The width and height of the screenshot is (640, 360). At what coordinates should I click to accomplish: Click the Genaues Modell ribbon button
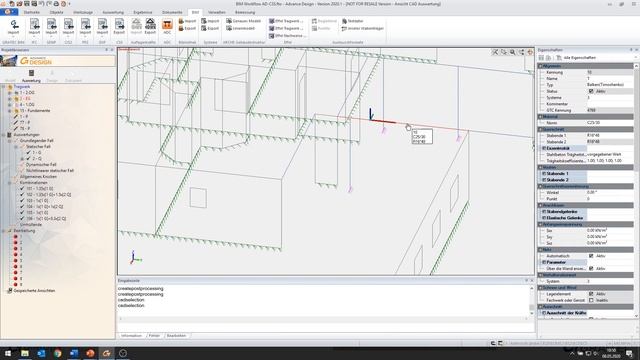pyautogui.click(x=244, y=21)
